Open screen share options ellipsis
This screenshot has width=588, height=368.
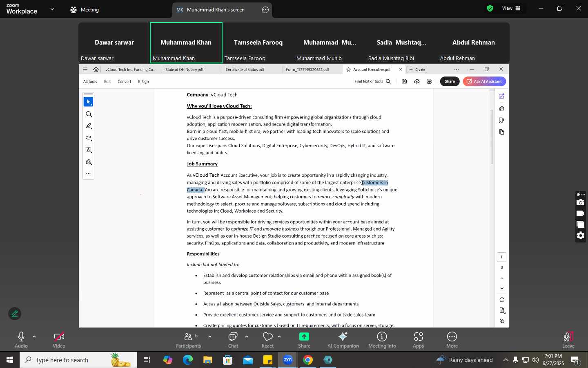click(x=265, y=10)
